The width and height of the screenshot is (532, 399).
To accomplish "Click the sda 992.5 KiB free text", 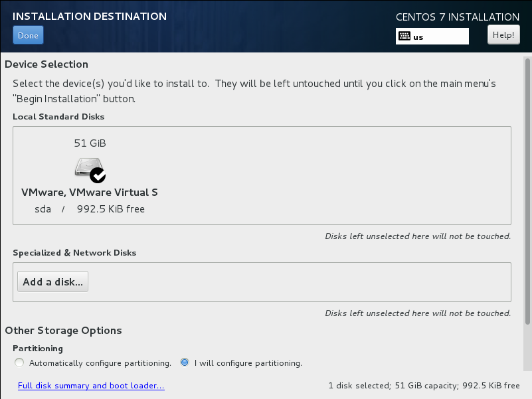I will tap(90, 209).
